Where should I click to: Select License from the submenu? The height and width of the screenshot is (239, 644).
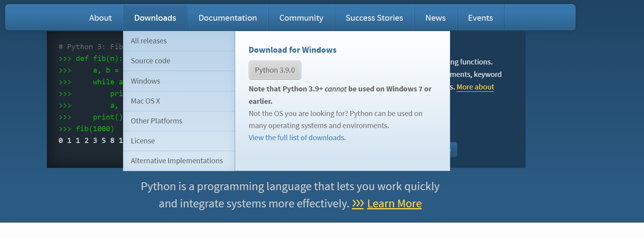point(143,141)
